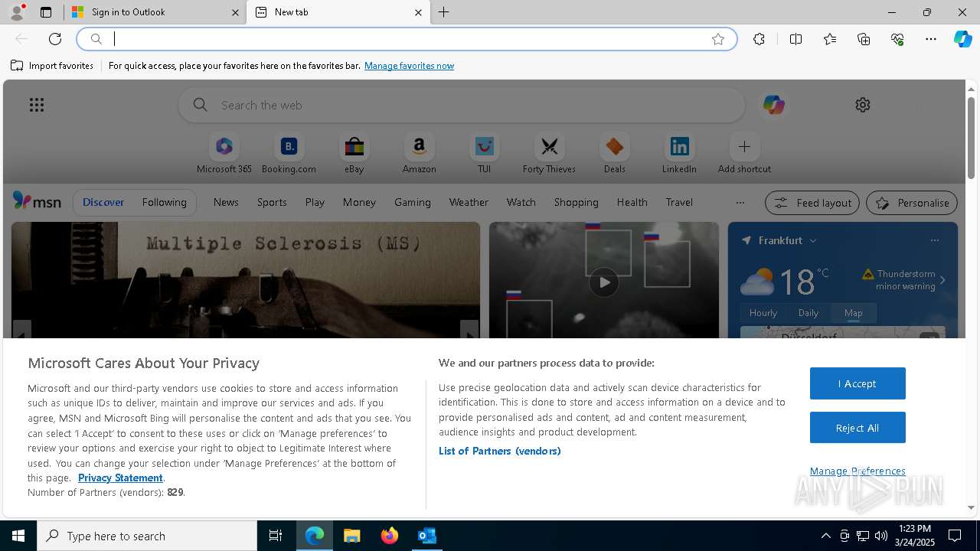
Task: Open the Forty Thieves shortcut
Action: click(x=549, y=154)
